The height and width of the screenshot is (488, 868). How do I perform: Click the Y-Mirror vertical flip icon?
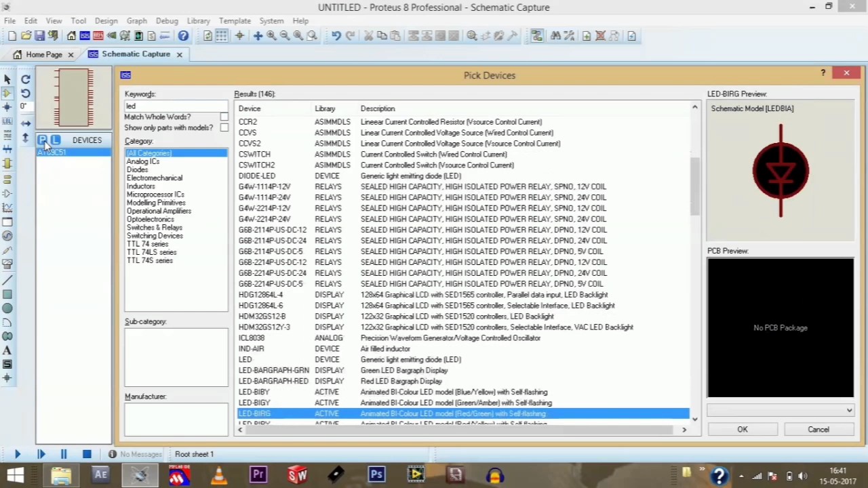pos(26,138)
